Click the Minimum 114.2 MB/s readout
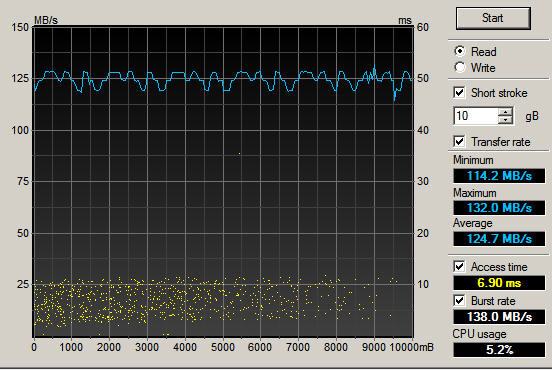This screenshot has width=552, height=370. [499, 176]
